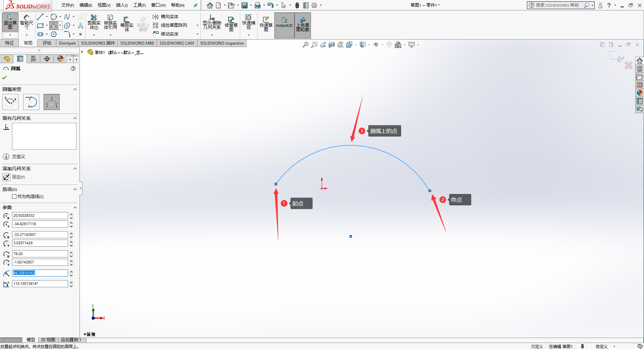Screen dimensions: 644x349
Task: Open Trim Entities dropdown arrow
Action: [x=94, y=35]
